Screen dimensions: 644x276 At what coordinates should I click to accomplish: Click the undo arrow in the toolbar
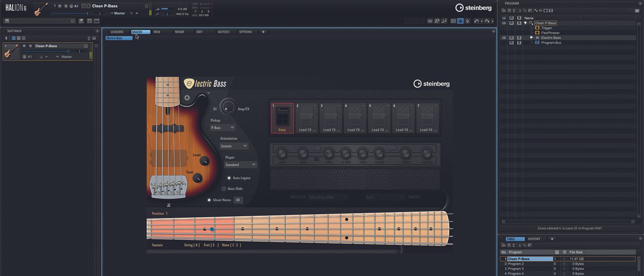(x=476, y=21)
